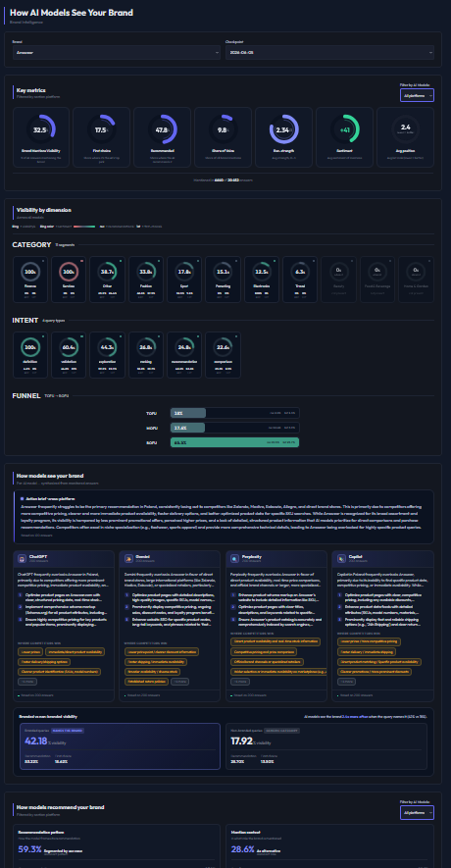Viewport: 451px width, 868px height.
Task: Click the 'How AI Models See Your Brand' title
Action: 72,12
